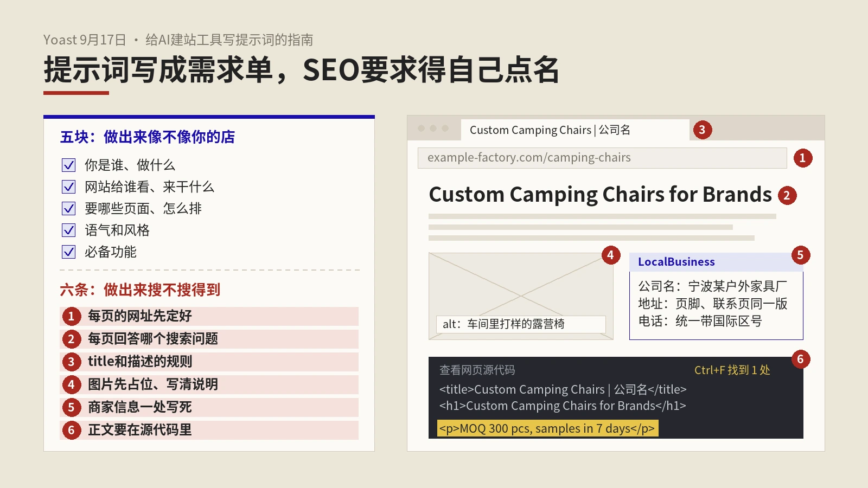868x488 pixels.
Task: Select list row 商家信息一处写死
Action: 209,407
